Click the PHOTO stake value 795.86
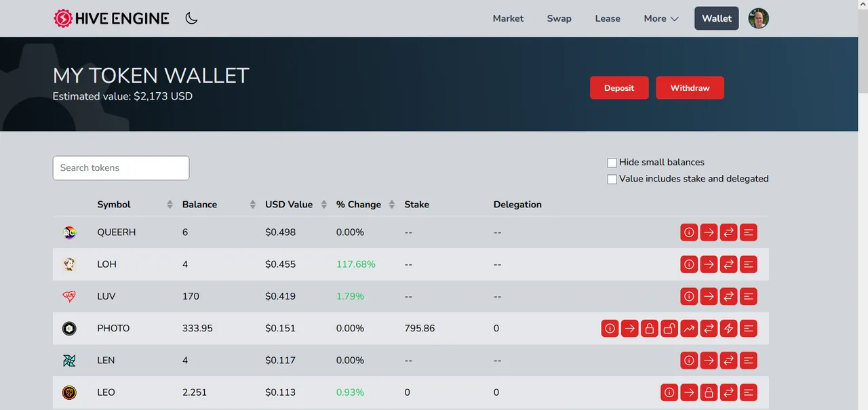Image resolution: width=868 pixels, height=410 pixels. (420, 328)
